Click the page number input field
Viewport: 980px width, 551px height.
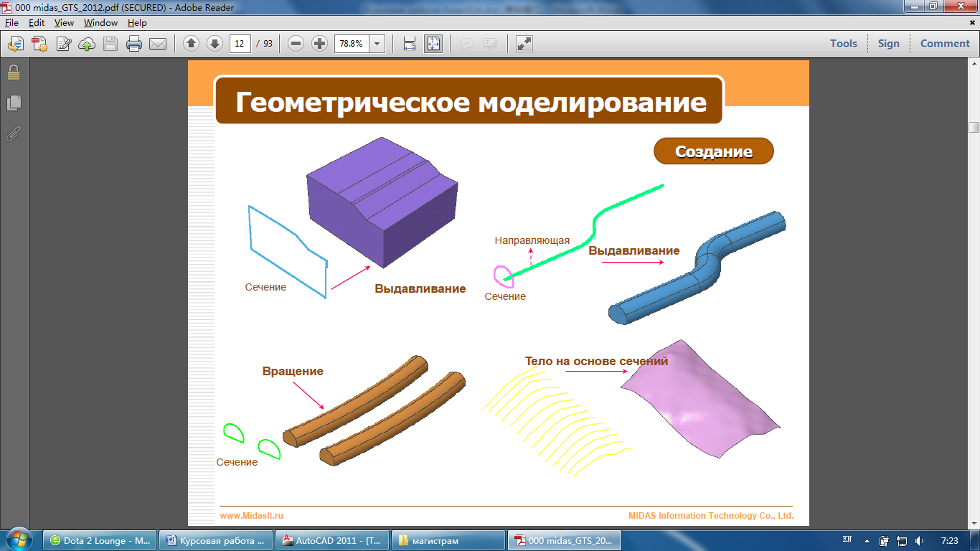[240, 44]
